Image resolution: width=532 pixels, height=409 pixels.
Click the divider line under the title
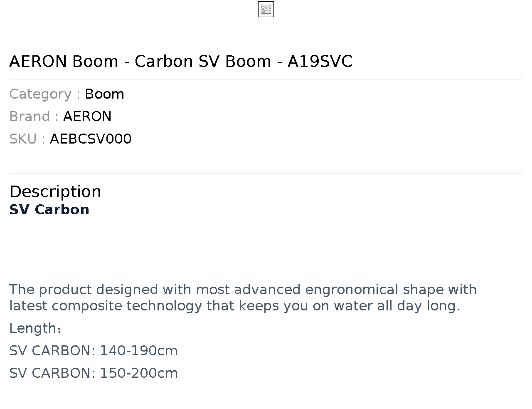(266, 79)
